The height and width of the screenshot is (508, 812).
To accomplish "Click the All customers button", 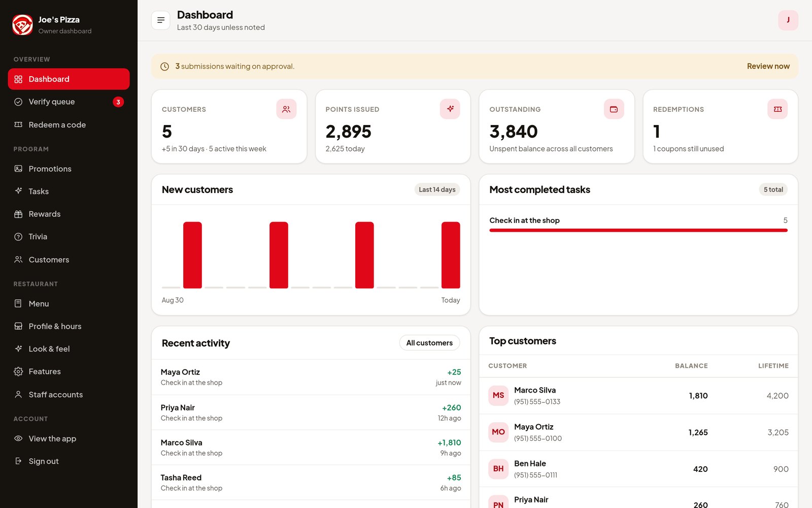I will pos(429,343).
